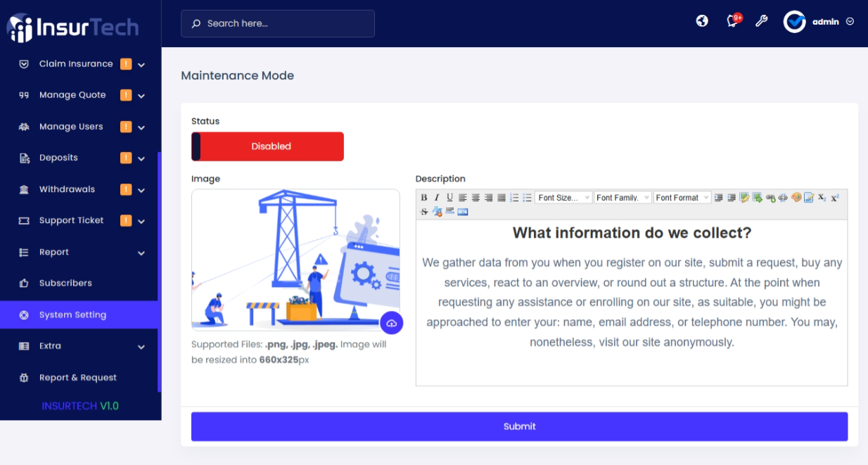
Task: Open the Font Format dropdown
Action: click(682, 198)
